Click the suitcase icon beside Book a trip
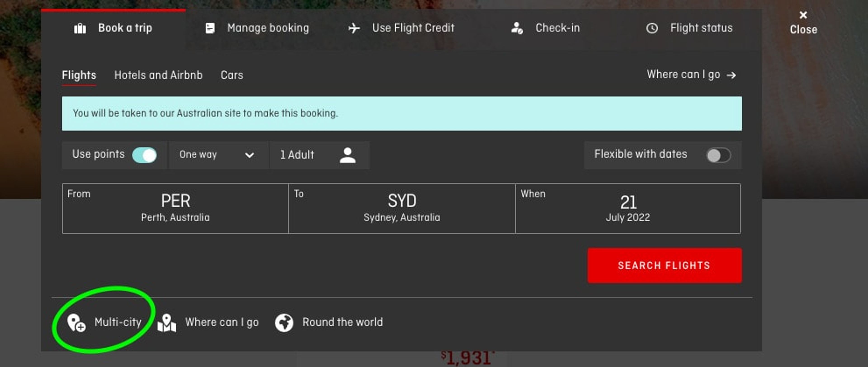 tap(80, 28)
